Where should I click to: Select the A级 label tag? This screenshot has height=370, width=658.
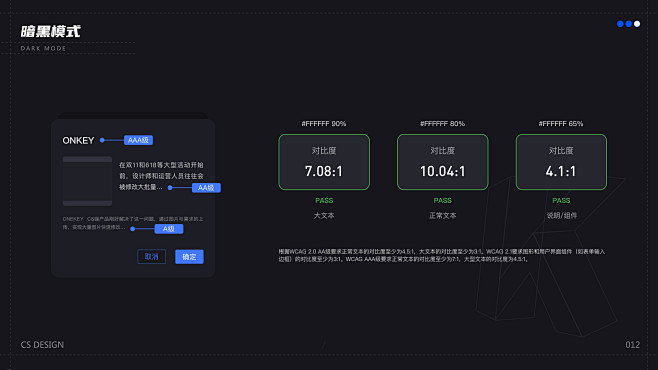click(169, 229)
